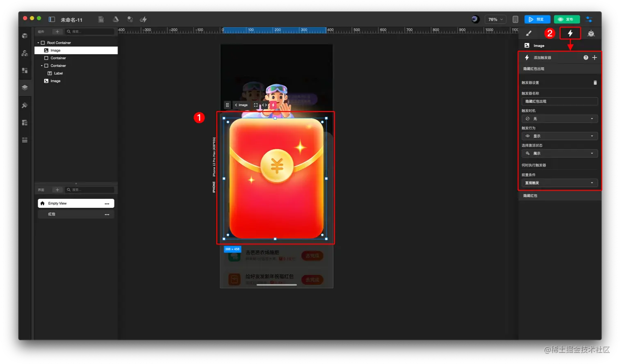Click the 去完成 button beside 给好友发新年祝福红包

(x=312, y=280)
